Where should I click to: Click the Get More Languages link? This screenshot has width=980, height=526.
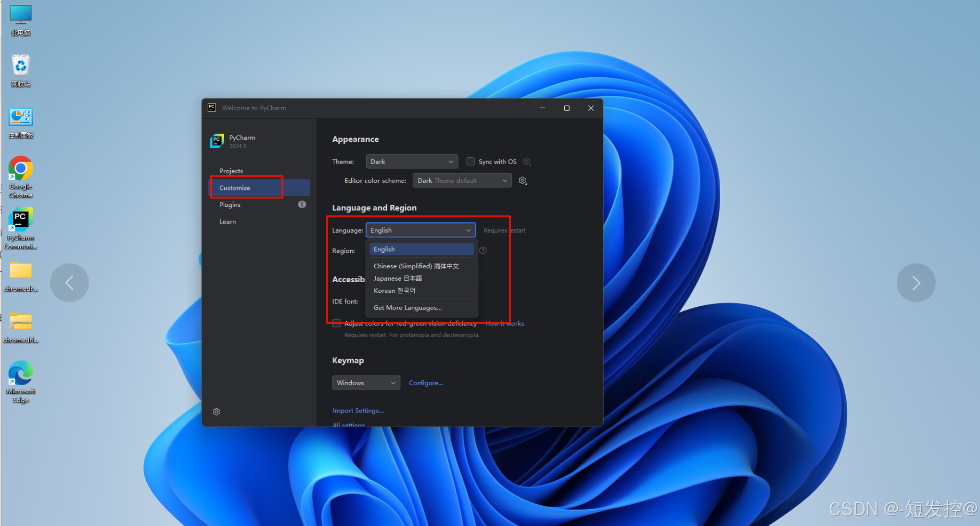pos(407,307)
